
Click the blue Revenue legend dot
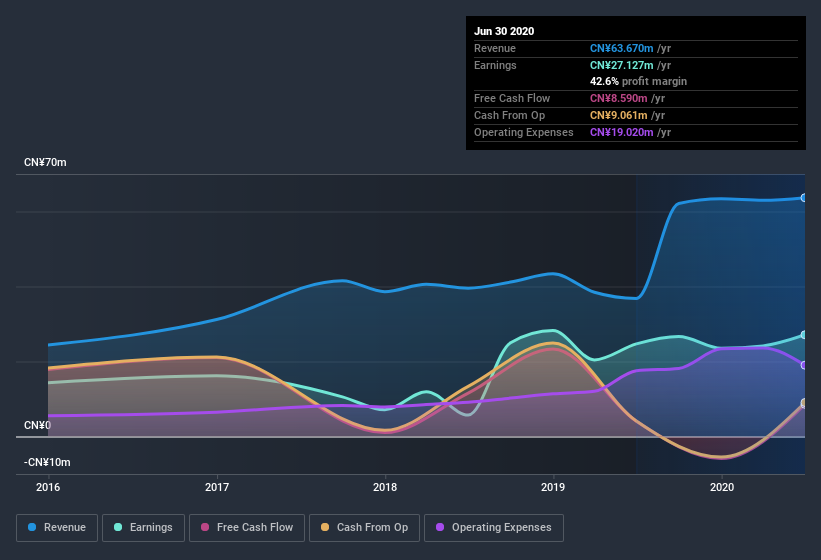[x=32, y=527]
